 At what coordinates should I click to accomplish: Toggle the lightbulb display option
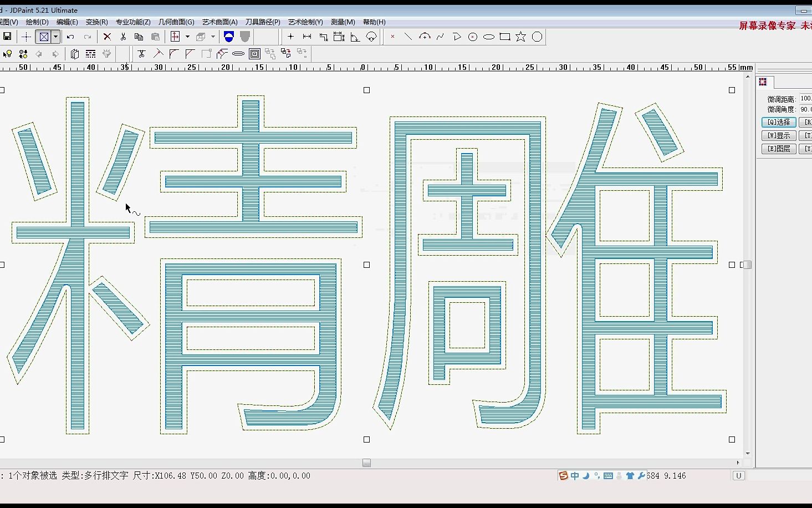[x=8, y=53]
